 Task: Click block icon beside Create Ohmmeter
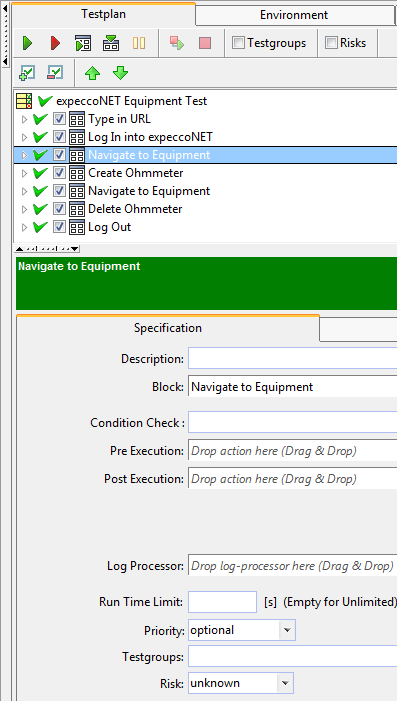point(77,173)
